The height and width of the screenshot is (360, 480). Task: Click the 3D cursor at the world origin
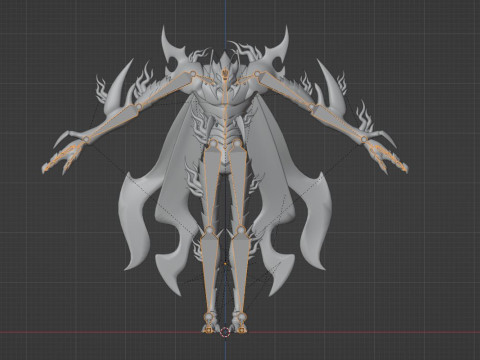click(x=225, y=332)
